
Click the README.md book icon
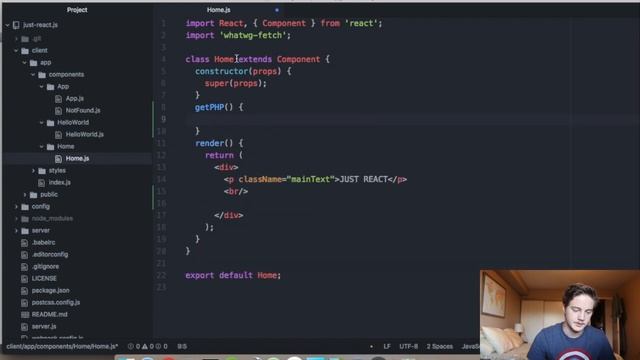[25, 315]
